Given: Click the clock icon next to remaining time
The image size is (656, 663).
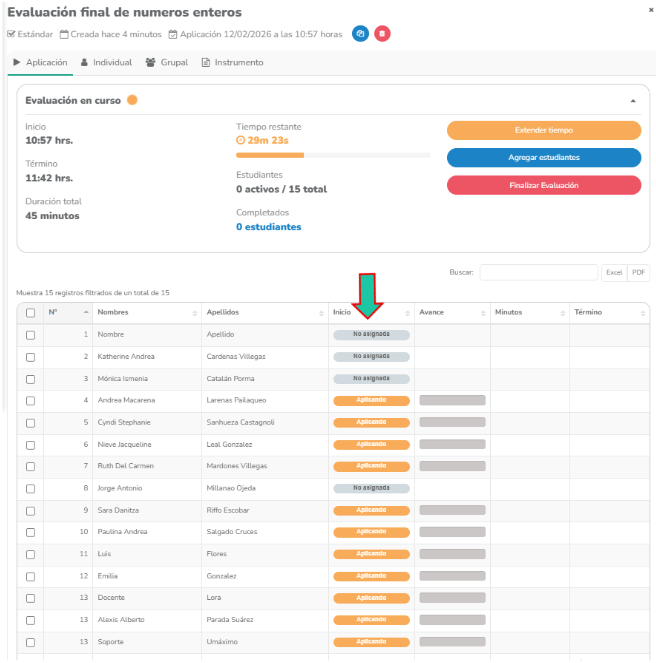Looking at the screenshot, I should [x=240, y=141].
